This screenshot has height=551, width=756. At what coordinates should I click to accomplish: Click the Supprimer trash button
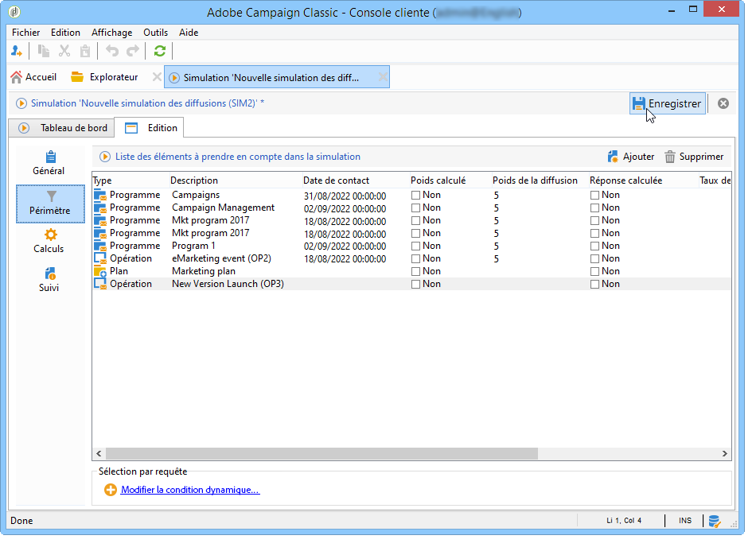pos(694,157)
